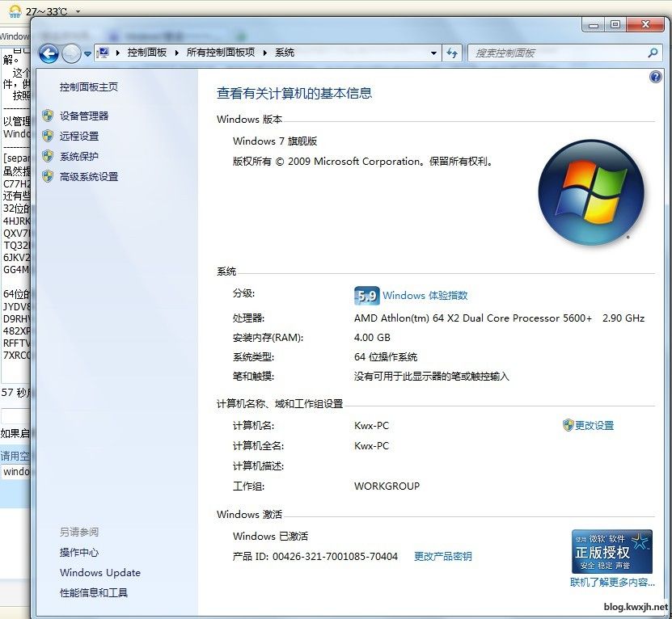Open 高级系统设置 link
This screenshot has height=619, width=672.
coord(89,176)
